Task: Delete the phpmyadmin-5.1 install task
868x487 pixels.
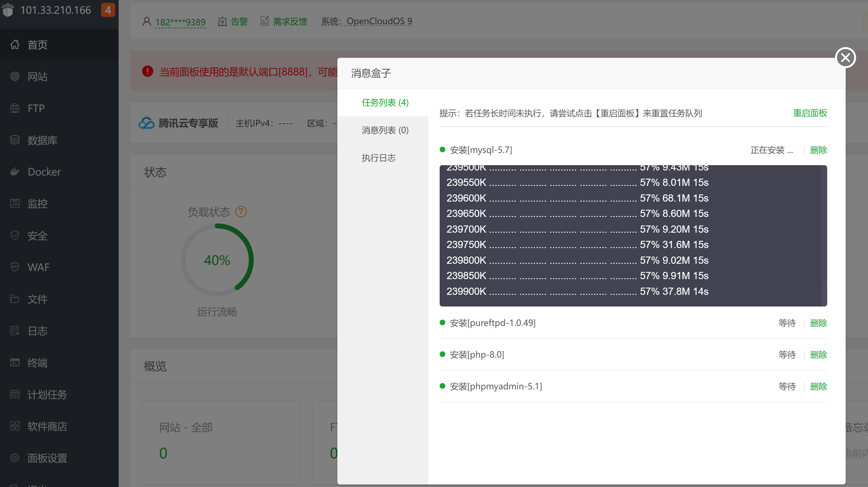Action: click(818, 387)
